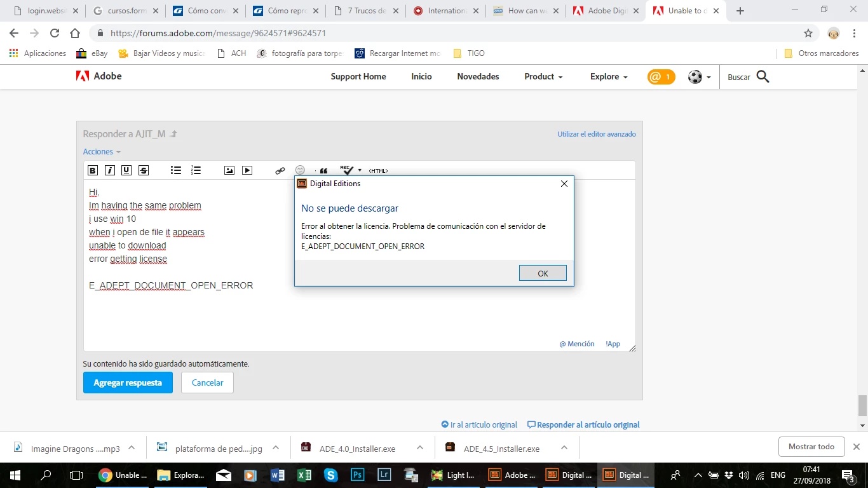
Task: Open the @ notifications badge
Action: (661, 77)
